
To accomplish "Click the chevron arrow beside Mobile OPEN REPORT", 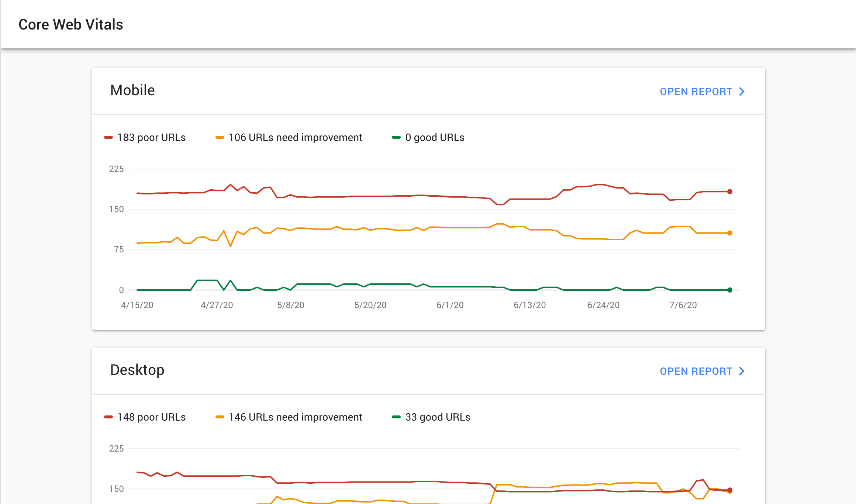I will coord(742,92).
